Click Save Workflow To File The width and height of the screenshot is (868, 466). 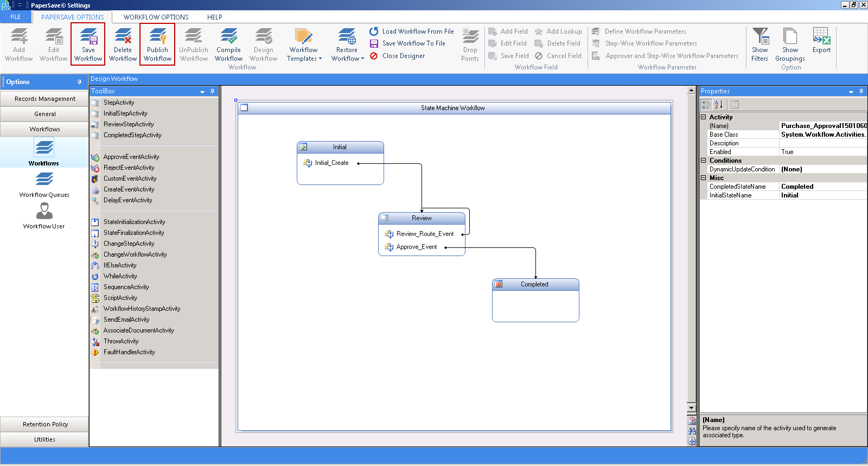coord(407,43)
